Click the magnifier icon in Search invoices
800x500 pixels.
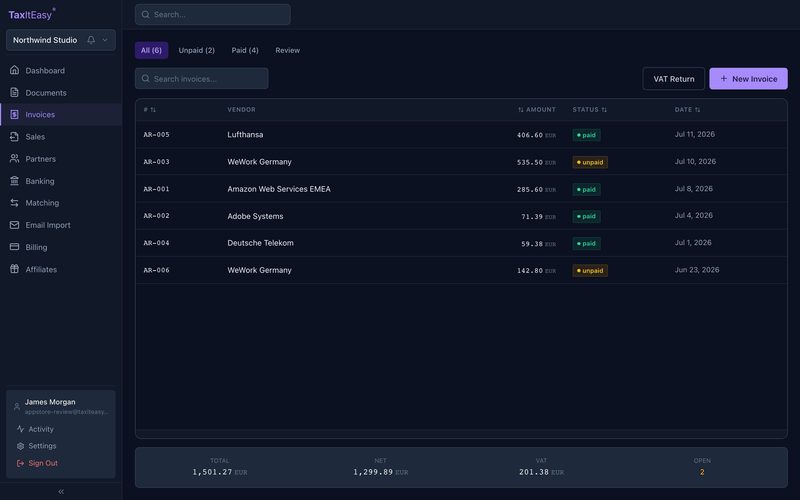coord(145,79)
